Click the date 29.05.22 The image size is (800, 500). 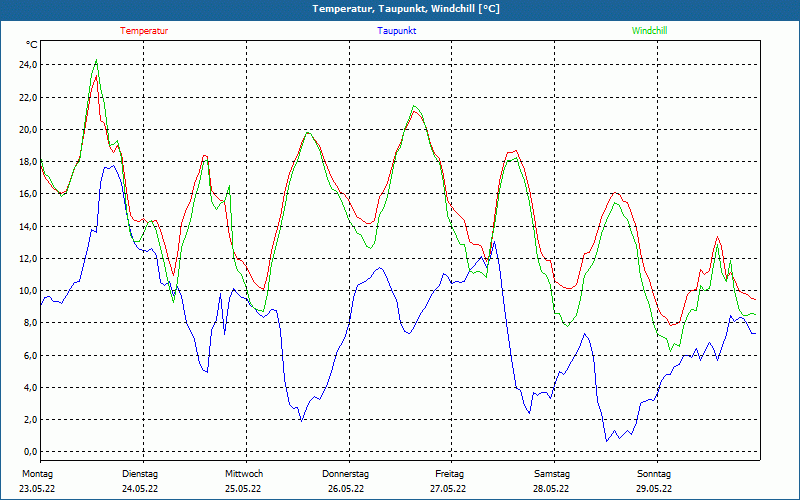point(654,489)
